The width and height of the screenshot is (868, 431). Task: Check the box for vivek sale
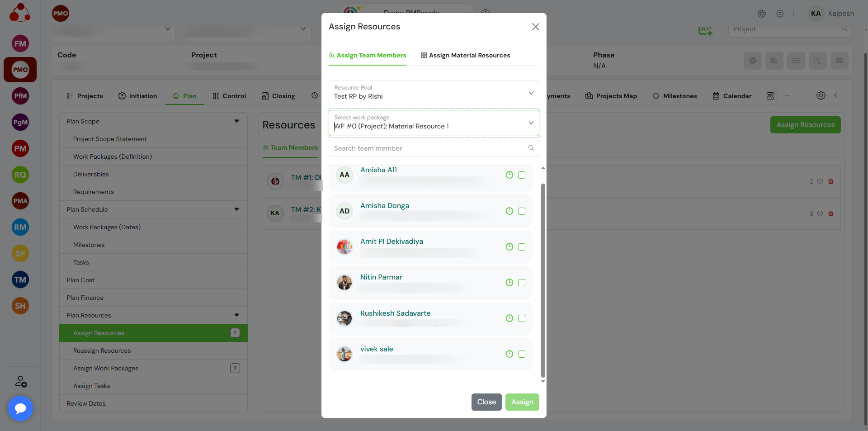click(522, 354)
